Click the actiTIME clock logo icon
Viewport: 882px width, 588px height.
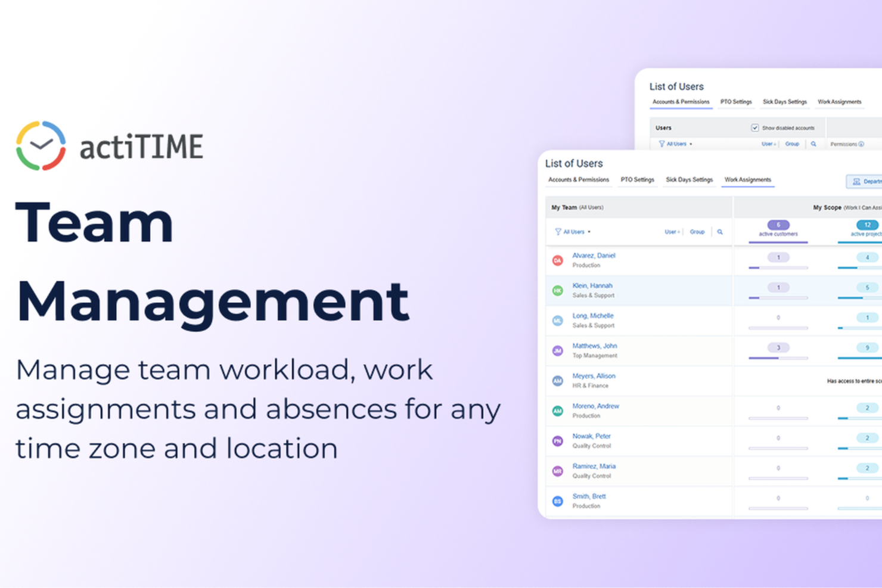point(41,146)
